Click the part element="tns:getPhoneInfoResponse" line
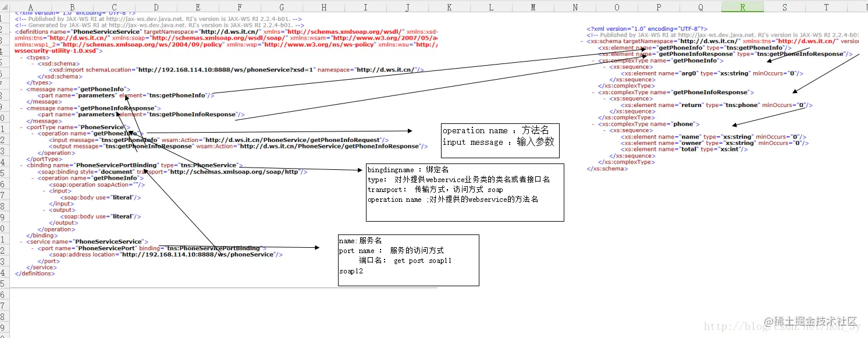Screen dimensions: 868x338 coord(141,115)
